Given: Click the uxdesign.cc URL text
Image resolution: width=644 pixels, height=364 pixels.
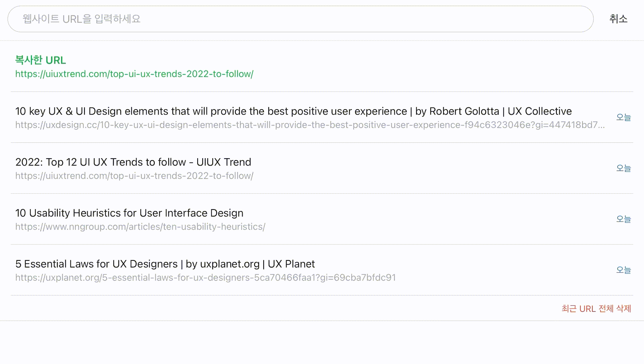Looking at the screenshot, I should [310, 125].
